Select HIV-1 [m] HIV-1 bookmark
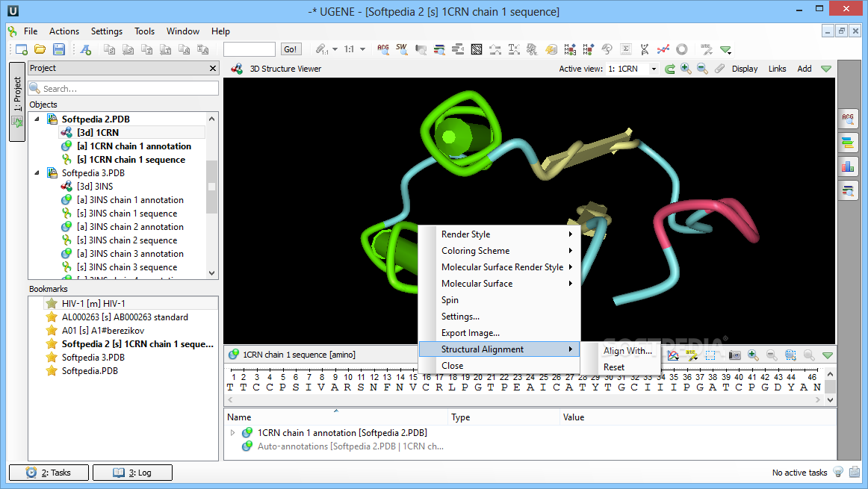This screenshot has width=868, height=489. click(x=93, y=303)
